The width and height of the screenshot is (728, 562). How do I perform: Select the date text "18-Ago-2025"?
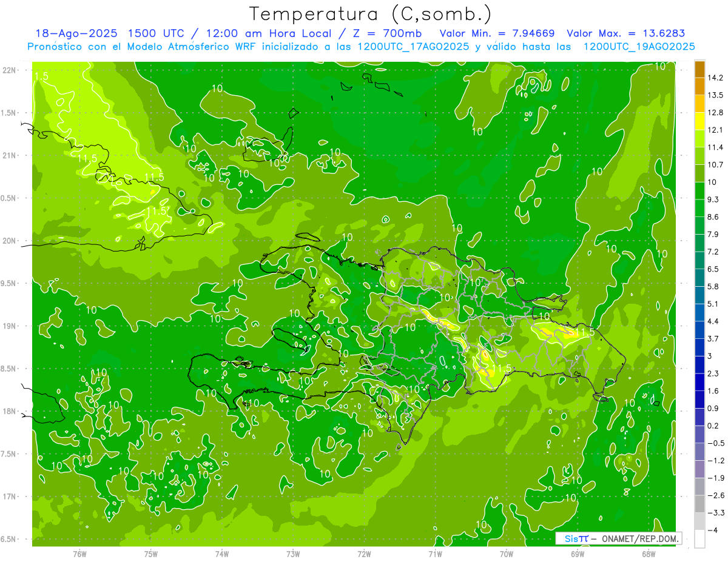point(77,33)
